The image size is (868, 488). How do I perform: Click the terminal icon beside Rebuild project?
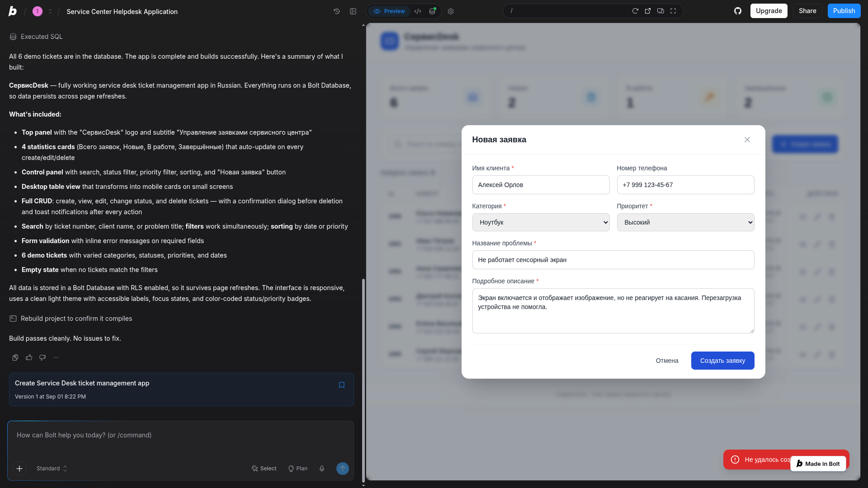13,319
